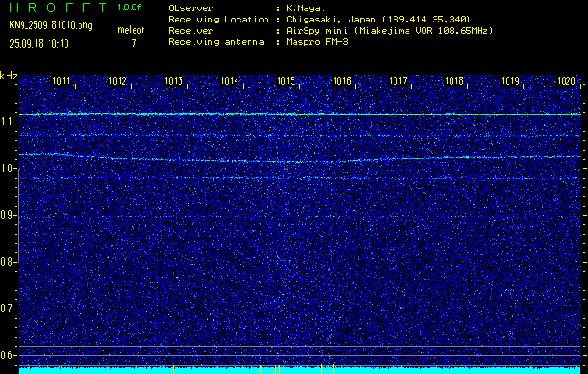The width and height of the screenshot is (588, 374).
Task: Select observer name K.Nagai
Action: point(308,8)
